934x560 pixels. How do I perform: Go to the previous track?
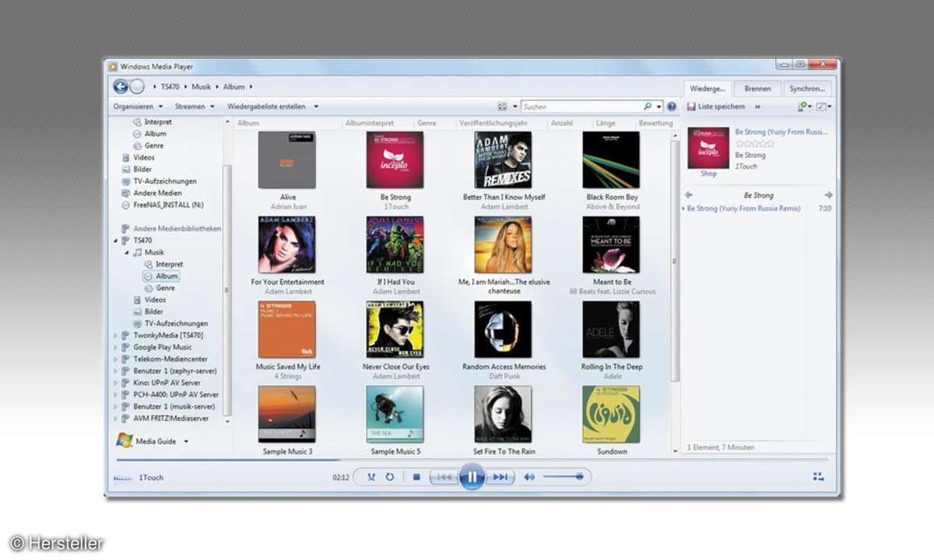click(x=443, y=477)
